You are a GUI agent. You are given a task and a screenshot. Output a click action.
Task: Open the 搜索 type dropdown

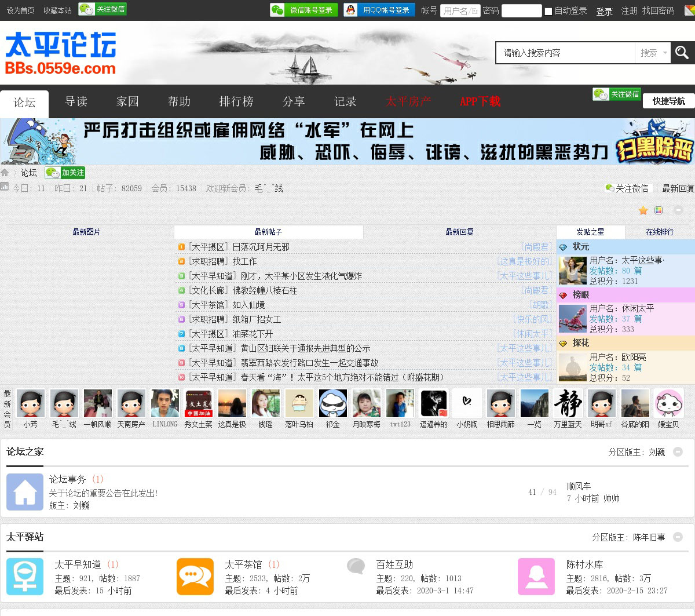[653, 53]
